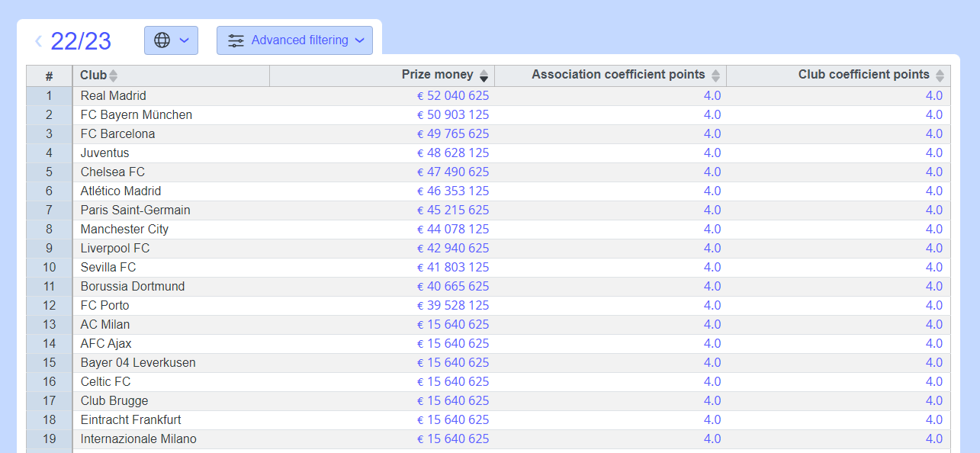Image resolution: width=980 pixels, height=453 pixels.
Task: Select Paris Saint-Germain club name
Action: 135,210
